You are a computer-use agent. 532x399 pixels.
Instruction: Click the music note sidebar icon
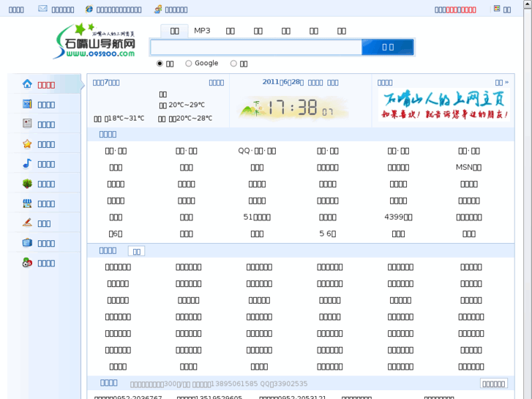coord(27,163)
